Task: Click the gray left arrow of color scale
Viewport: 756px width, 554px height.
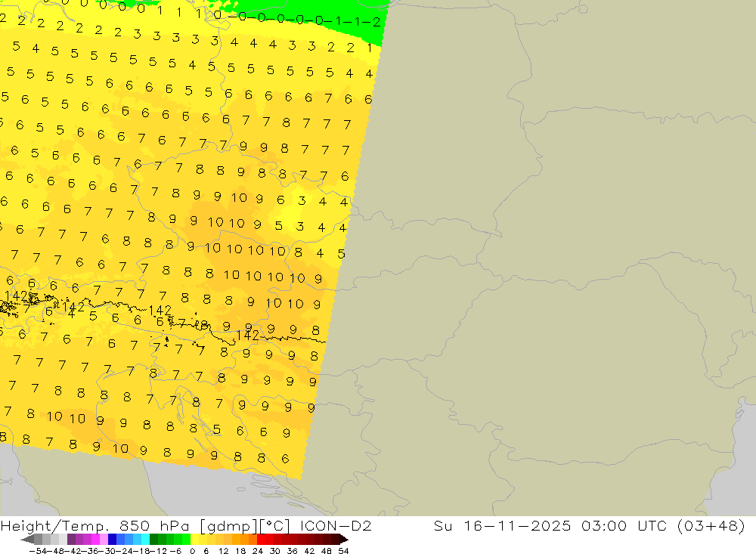Action: [x=27, y=540]
